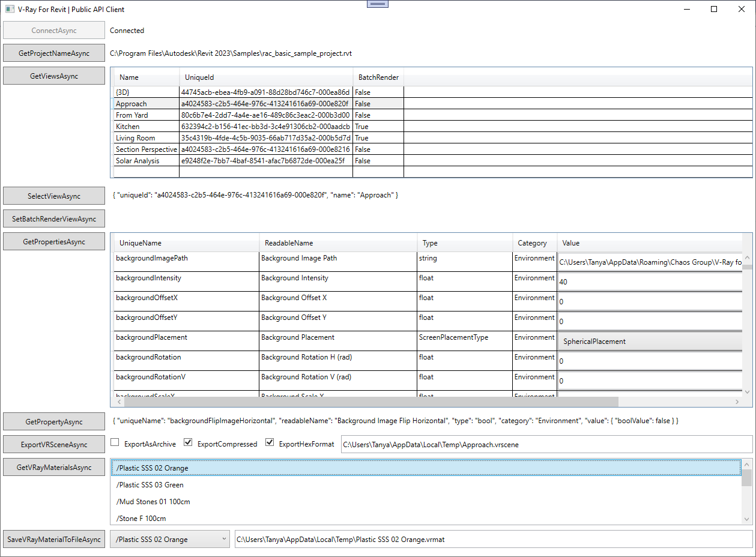The width and height of the screenshot is (756, 557).
Task: Click the backgroundPlacement unique name cell
Action: click(186, 341)
